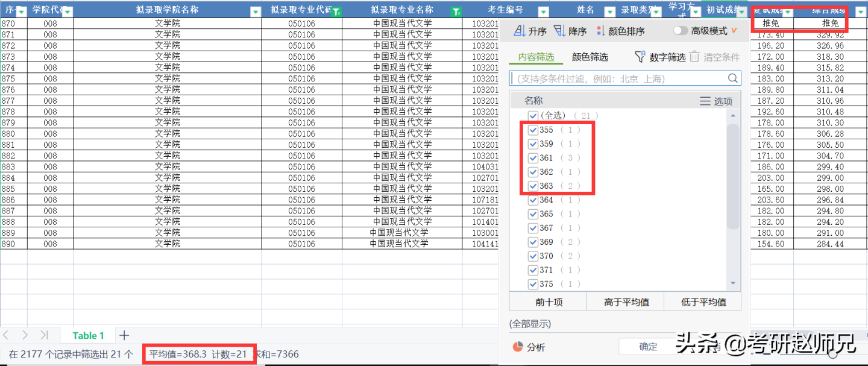Select the 颜色排序 color sort icon
868x366 pixels.
pos(600,30)
